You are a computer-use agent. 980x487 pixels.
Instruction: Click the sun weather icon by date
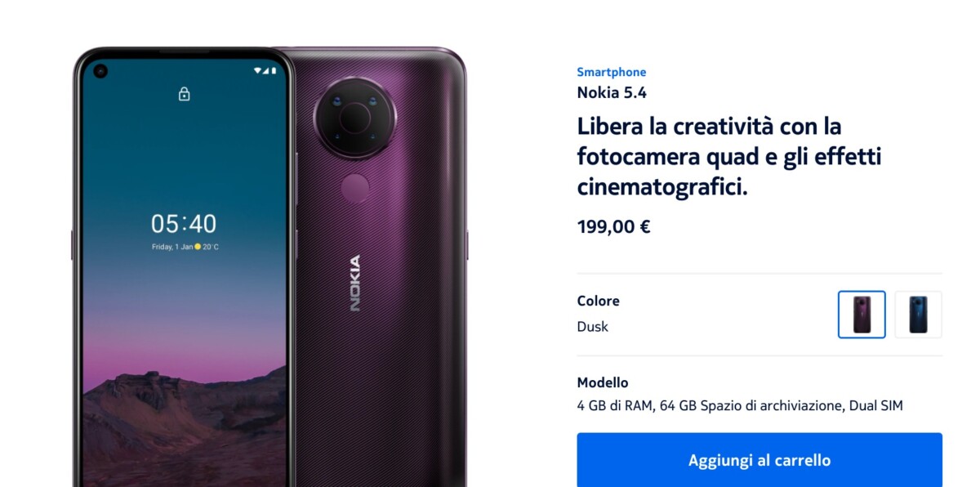(198, 246)
